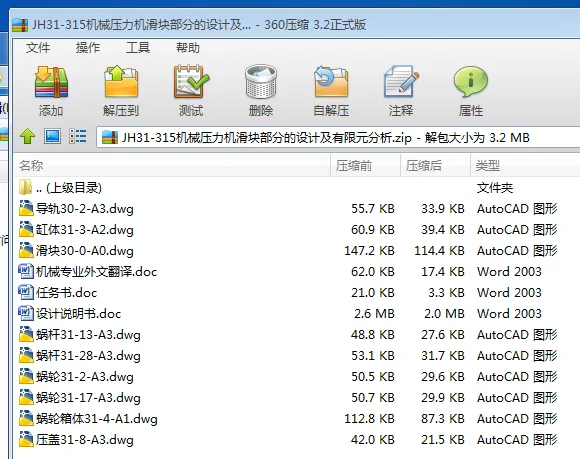Click the Word icon of 设计说明书.doc
580x459 pixels.
click(26, 314)
